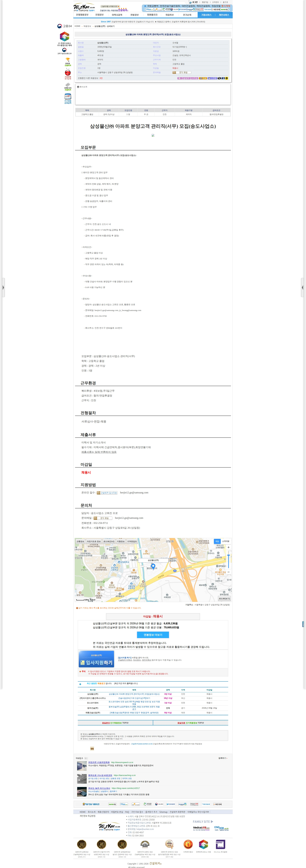Click 면접전문 키움면접학원 powerlink ad

pos(99,762)
